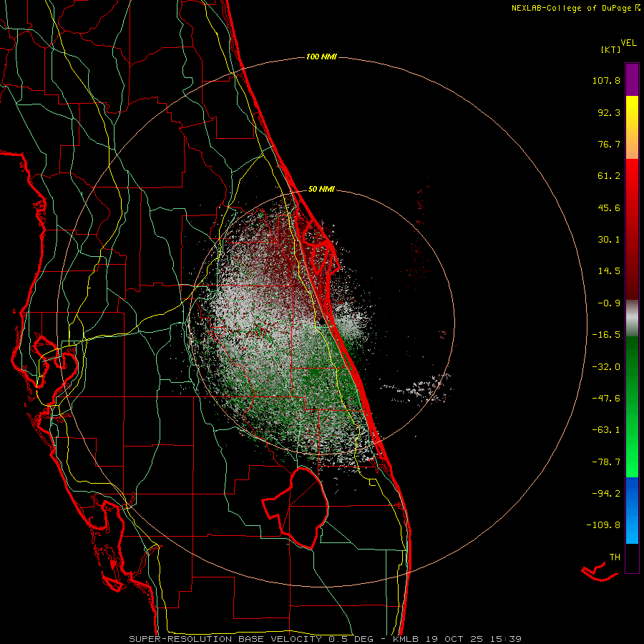Select the 14.5 legend value

(609, 271)
